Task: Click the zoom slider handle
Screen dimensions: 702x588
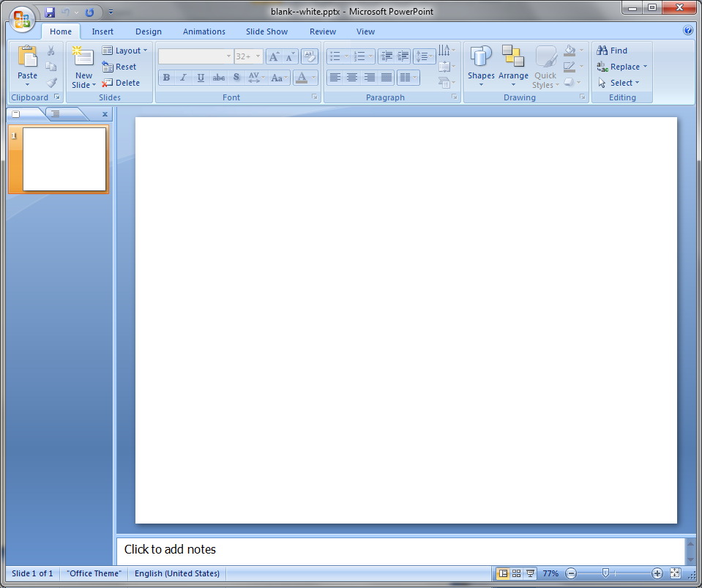Action: [x=605, y=573]
